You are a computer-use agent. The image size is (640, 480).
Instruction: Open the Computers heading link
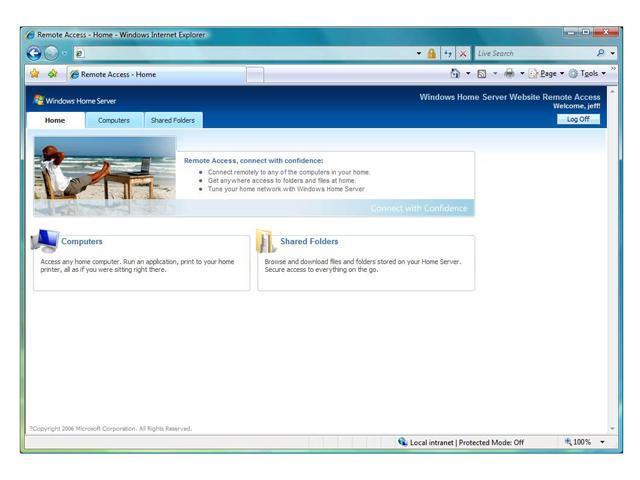[x=82, y=241]
